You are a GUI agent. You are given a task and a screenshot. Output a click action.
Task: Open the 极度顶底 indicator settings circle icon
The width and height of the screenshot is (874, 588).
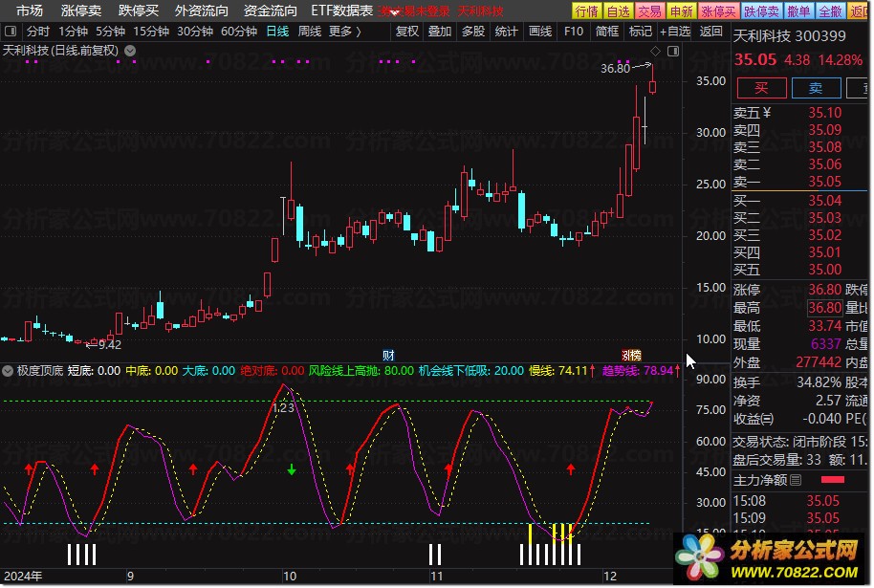(8, 371)
